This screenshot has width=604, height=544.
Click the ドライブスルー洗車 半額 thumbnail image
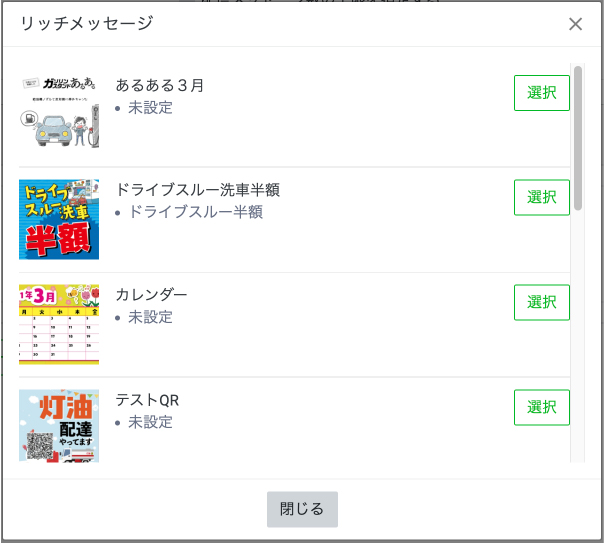tap(59, 220)
